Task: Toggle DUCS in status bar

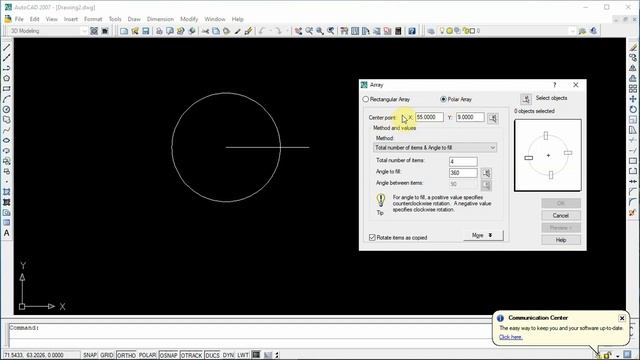Action: tap(212, 355)
